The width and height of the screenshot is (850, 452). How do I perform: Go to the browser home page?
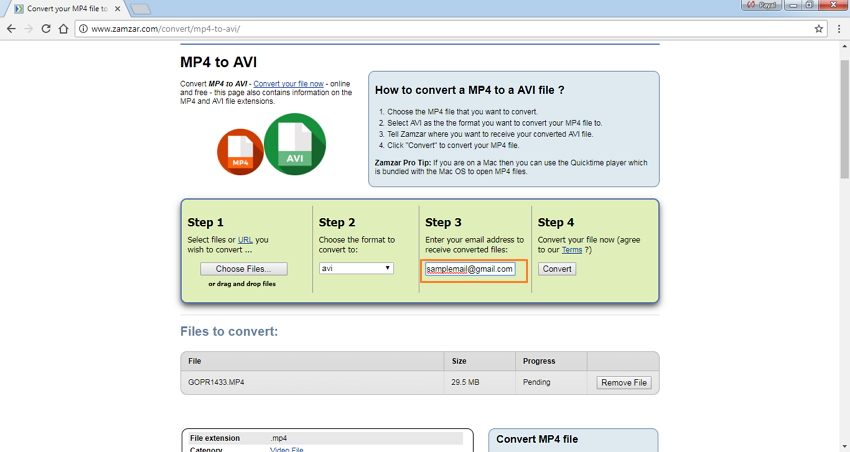coord(63,29)
